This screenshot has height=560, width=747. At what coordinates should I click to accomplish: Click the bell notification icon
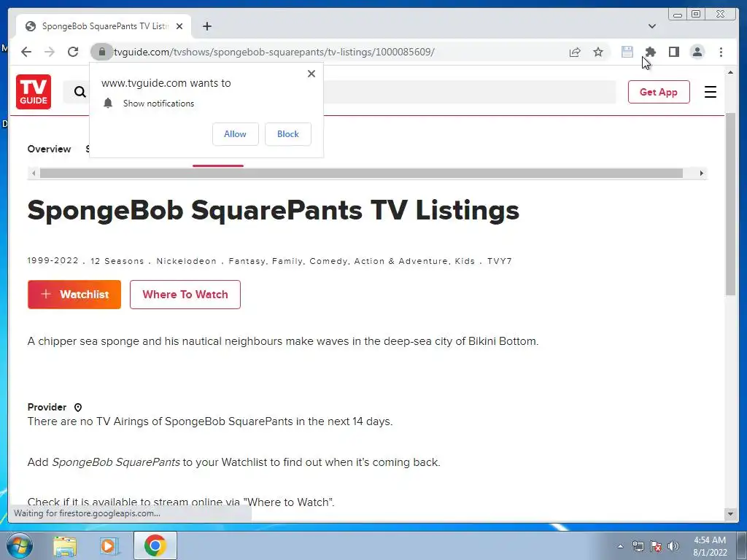(x=108, y=104)
